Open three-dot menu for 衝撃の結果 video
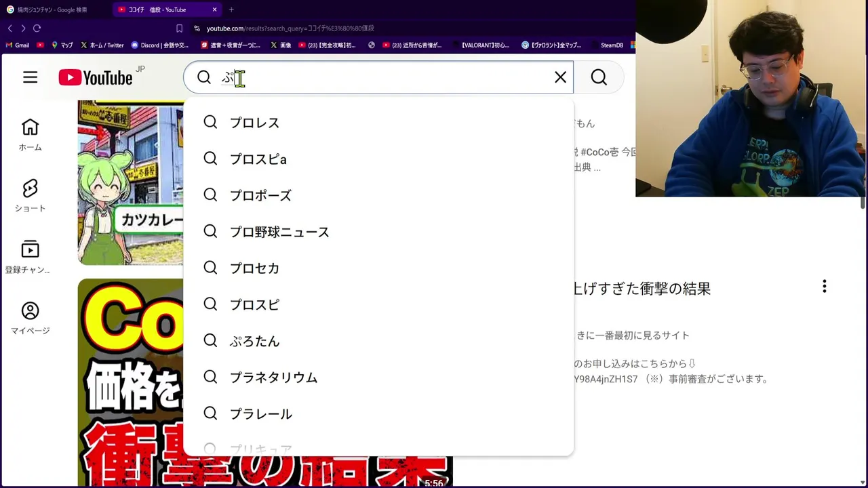 (824, 287)
